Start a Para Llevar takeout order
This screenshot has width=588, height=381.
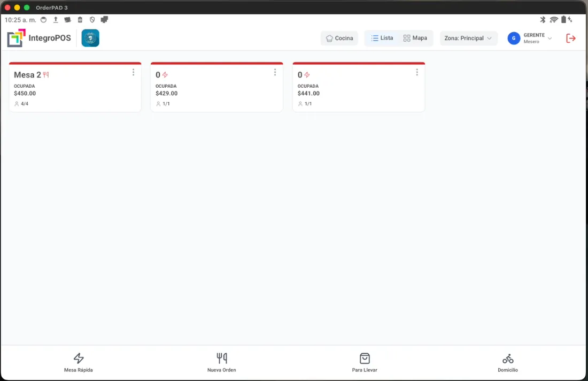click(x=365, y=363)
